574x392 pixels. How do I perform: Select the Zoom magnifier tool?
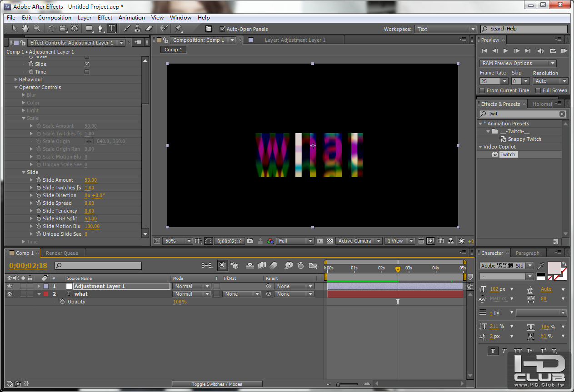(37, 29)
